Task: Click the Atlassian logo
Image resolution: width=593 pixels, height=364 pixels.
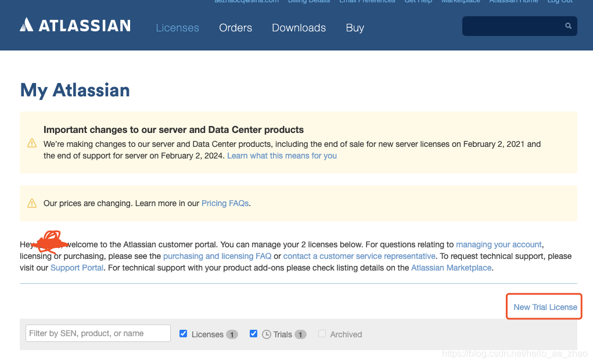Action: pyautogui.click(x=76, y=26)
